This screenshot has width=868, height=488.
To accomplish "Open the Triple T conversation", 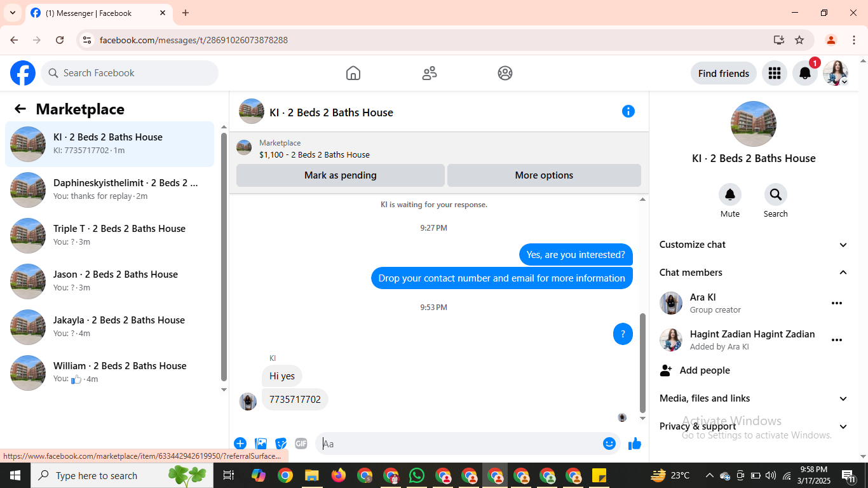I will click(x=109, y=235).
